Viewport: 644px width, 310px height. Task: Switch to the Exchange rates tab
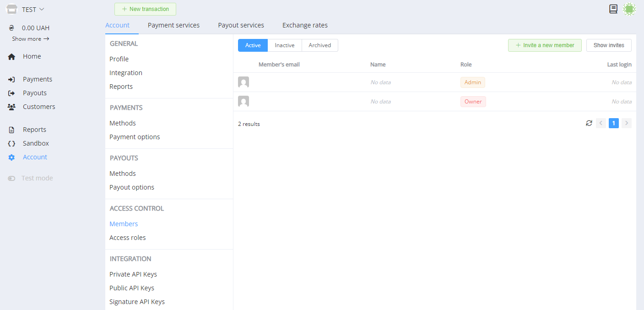pyautogui.click(x=305, y=25)
